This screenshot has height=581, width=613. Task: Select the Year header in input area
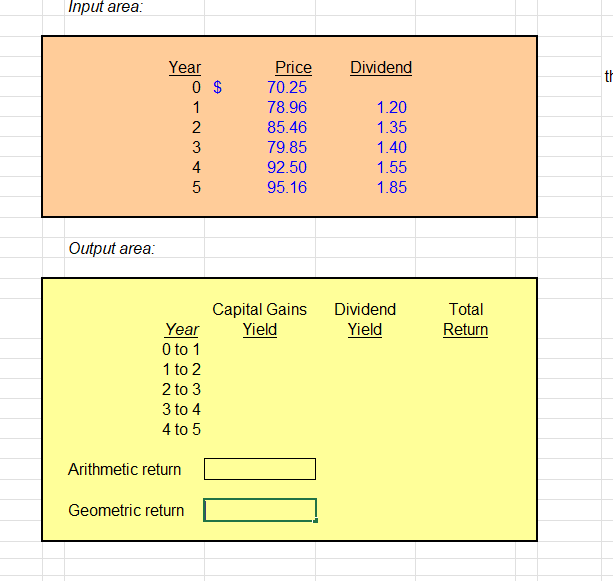pyautogui.click(x=185, y=67)
